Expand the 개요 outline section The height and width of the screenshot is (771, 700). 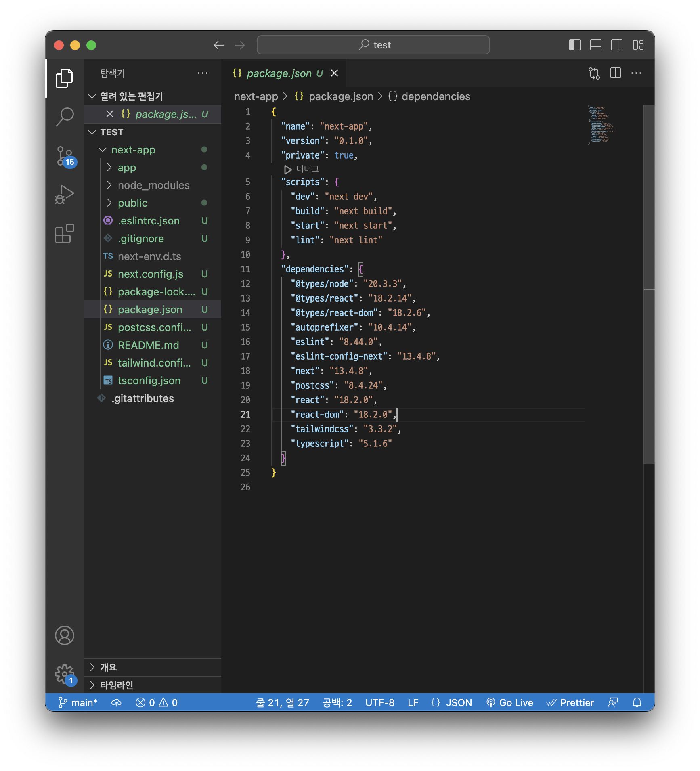pos(153,667)
